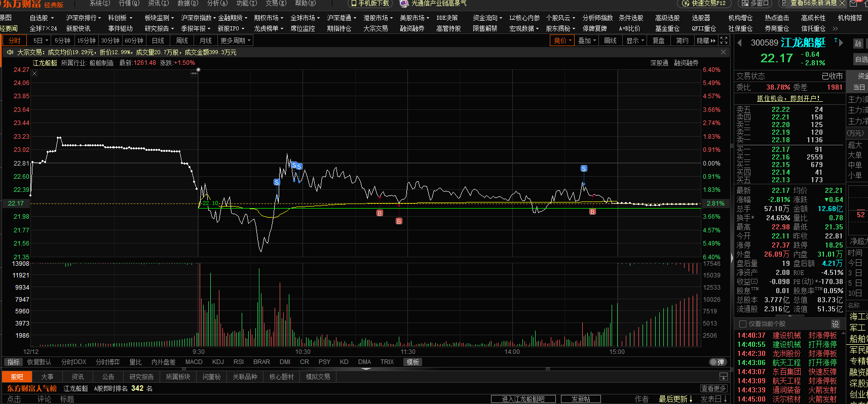This screenshot has width=868, height=404.
Task: Click 恢复默认 restore default
Action: pyautogui.click(x=39, y=362)
